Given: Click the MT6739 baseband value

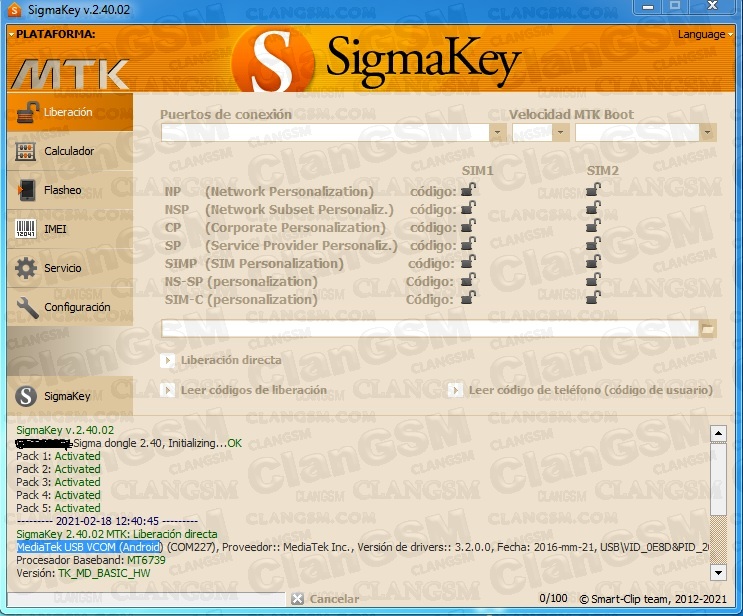Looking at the screenshot, I should (x=146, y=560).
